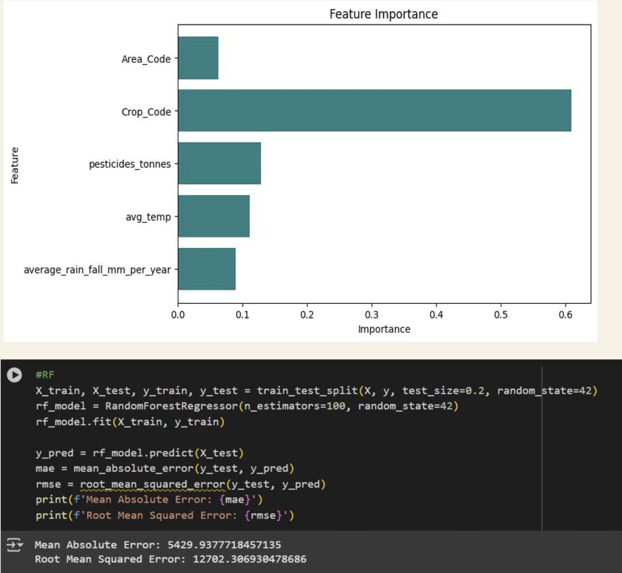Click the n_estimators=100 argument

(294, 406)
